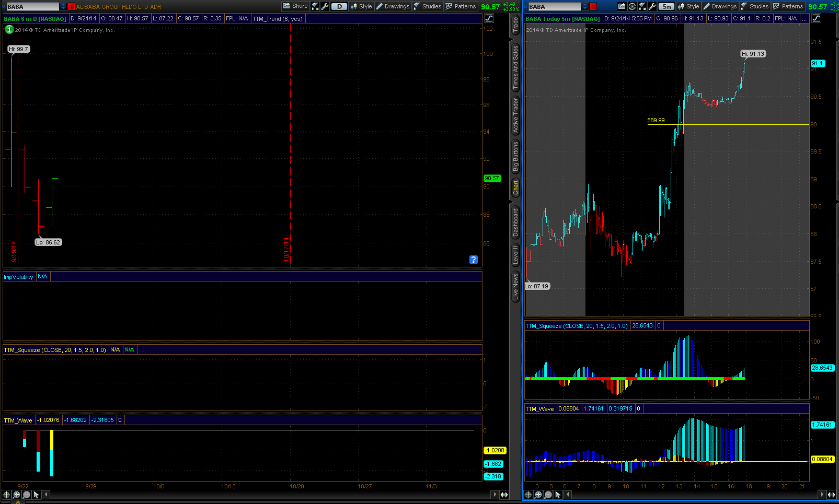This screenshot has height=504, width=839.
Task: Open chart settings with the wrench icon
Action: click(x=324, y=6)
